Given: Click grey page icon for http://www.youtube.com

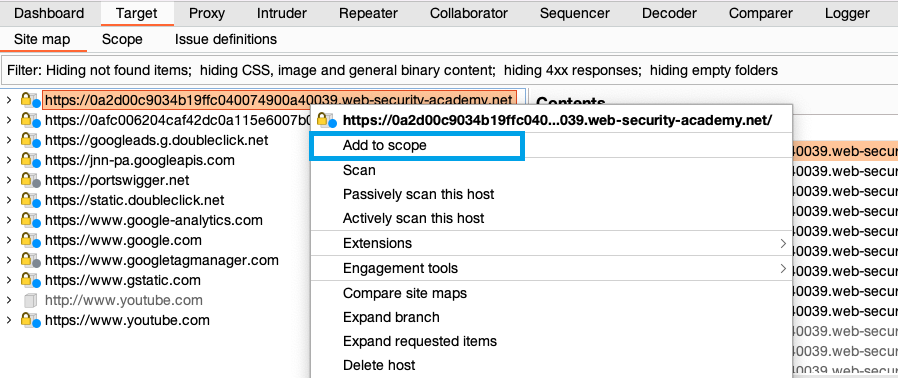Looking at the screenshot, I should click(30, 300).
